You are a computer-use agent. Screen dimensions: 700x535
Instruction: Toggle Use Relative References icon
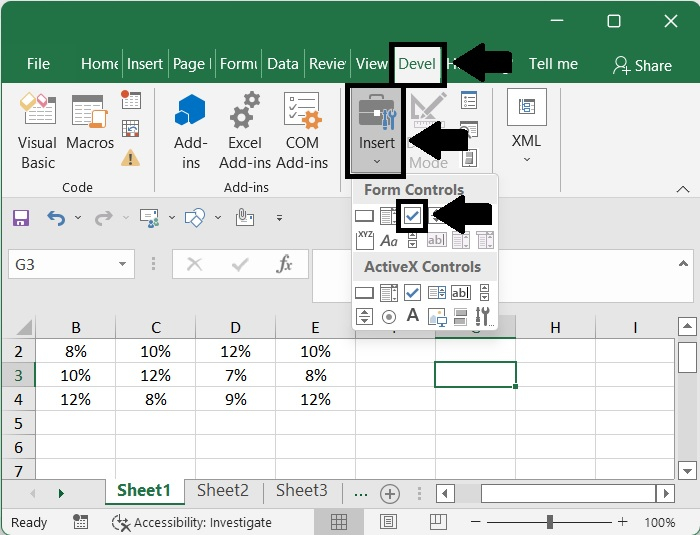coord(130,129)
